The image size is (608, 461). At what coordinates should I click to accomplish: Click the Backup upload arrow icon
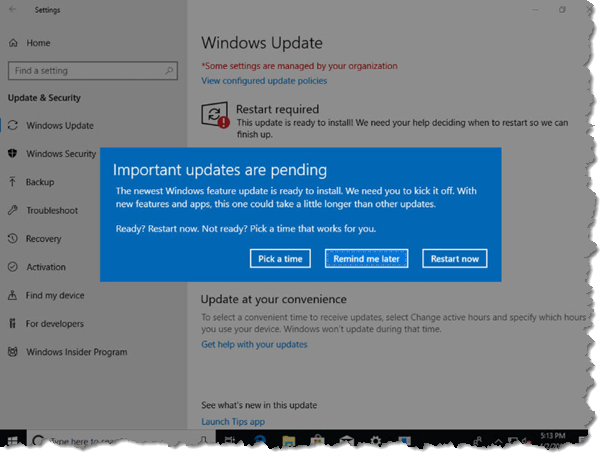coord(12,181)
